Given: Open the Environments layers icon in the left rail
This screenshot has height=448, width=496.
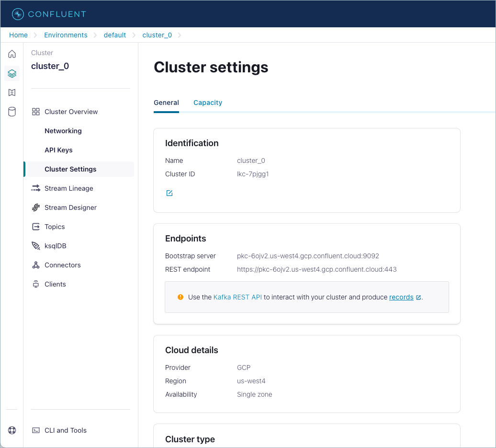Looking at the screenshot, I should [x=11, y=73].
